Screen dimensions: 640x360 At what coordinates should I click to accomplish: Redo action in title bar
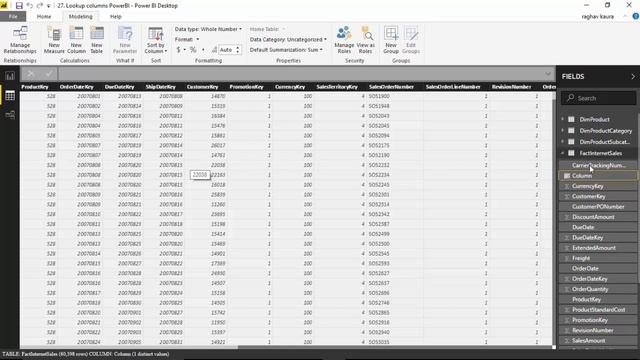point(40,6)
